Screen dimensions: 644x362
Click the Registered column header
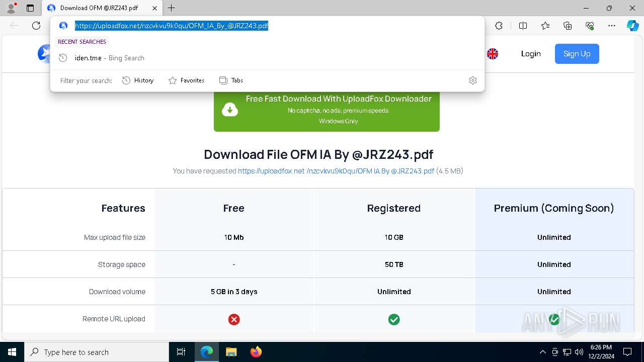pos(394,208)
